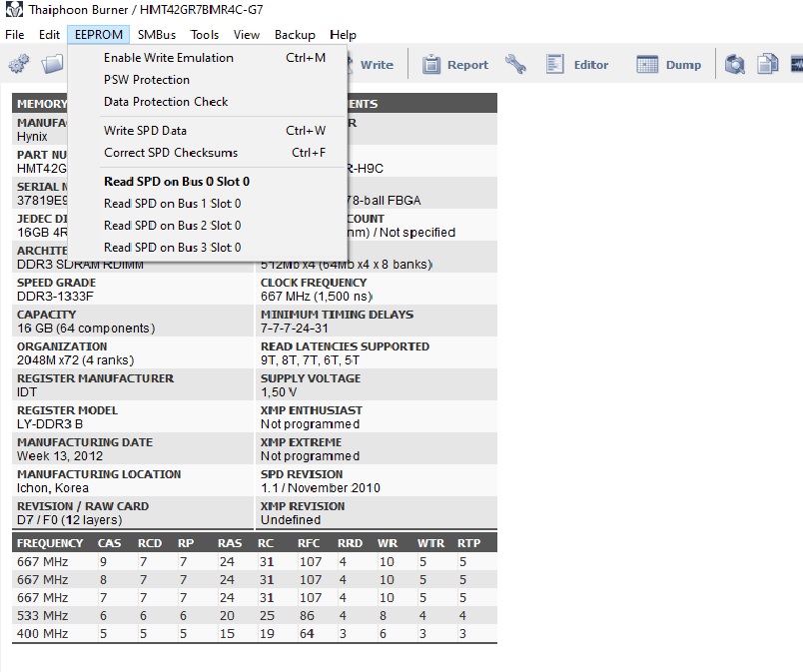
Task: Open the Help menu
Action: pos(343,35)
